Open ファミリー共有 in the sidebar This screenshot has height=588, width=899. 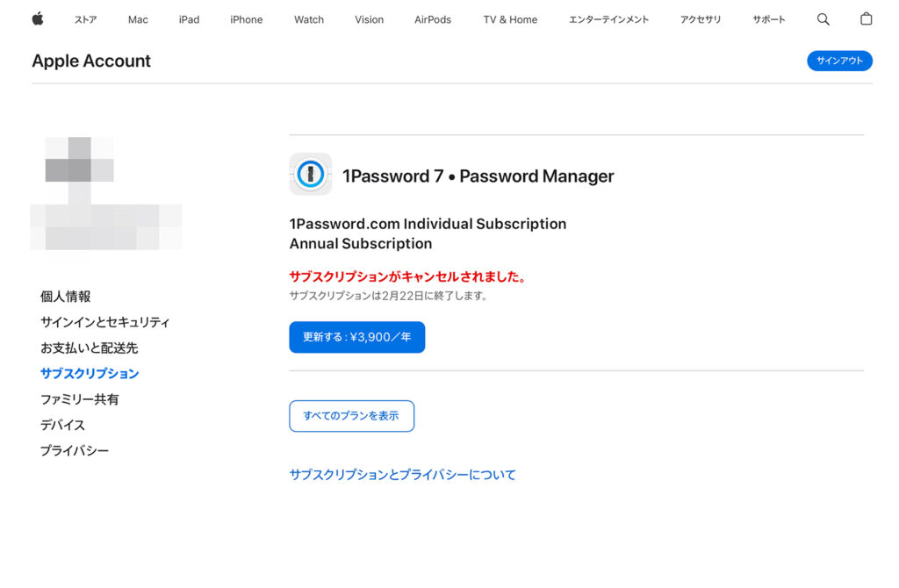(x=79, y=399)
